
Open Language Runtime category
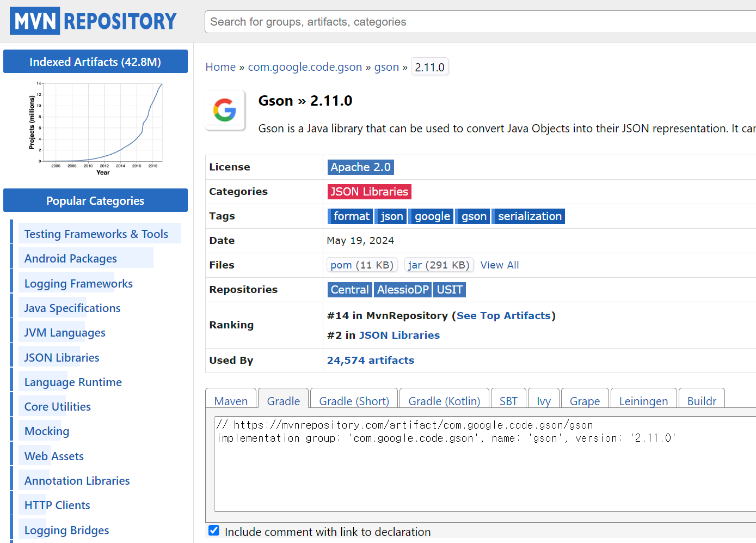(73, 382)
